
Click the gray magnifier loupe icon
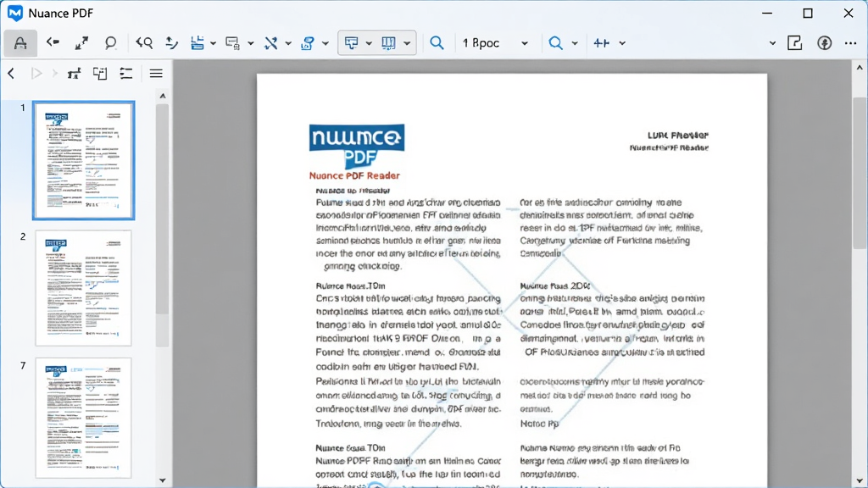click(110, 43)
